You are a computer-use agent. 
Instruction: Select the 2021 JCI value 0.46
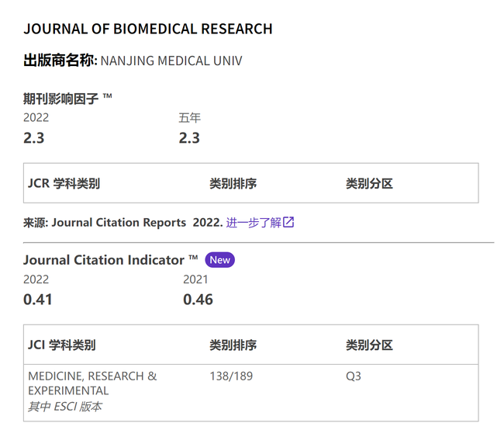coord(198,300)
